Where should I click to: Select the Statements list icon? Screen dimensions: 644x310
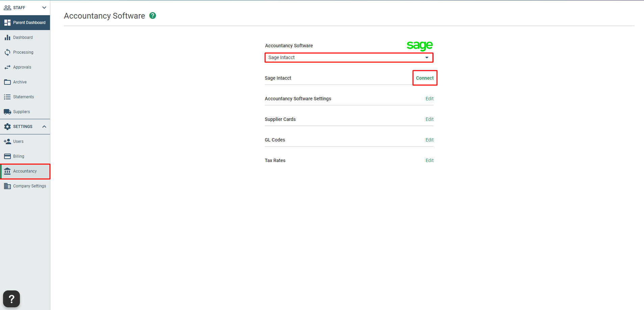[x=7, y=97]
